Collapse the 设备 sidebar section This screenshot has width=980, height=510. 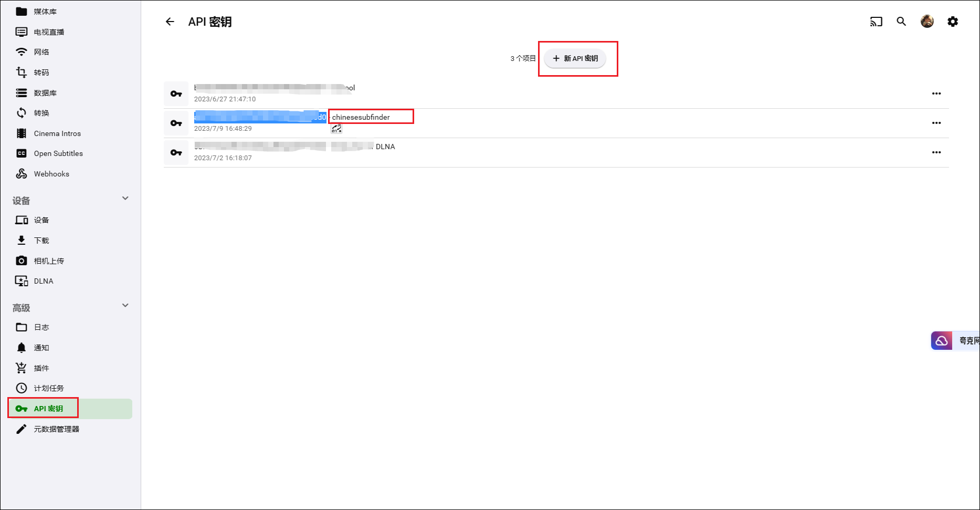pyautogui.click(x=125, y=199)
